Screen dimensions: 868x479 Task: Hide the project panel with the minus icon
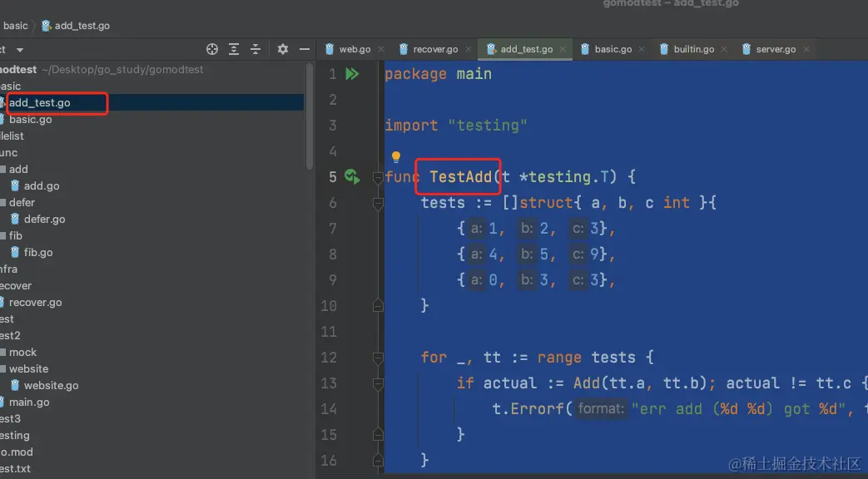[x=305, y=49]
